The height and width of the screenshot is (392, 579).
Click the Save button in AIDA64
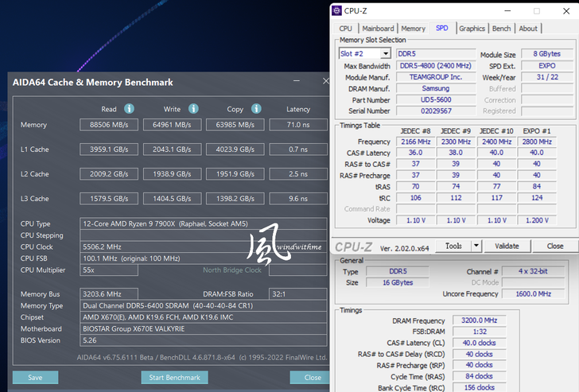point(35,378)
